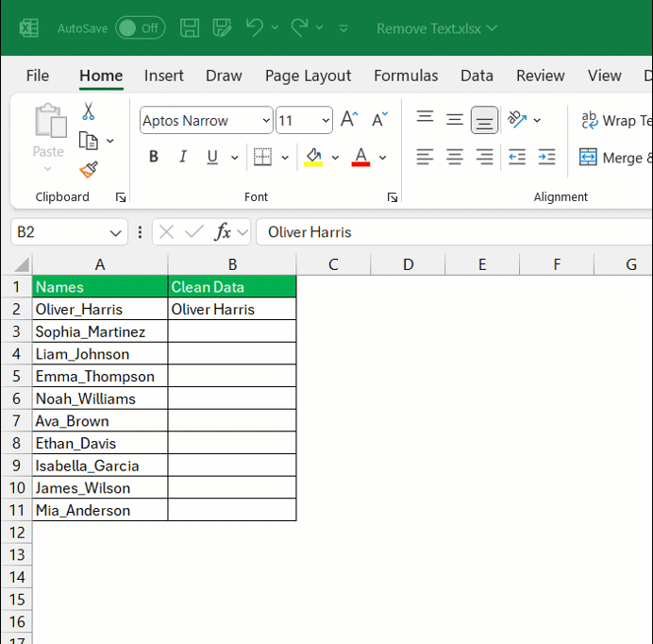The image size is (653, 644).
Task: Toggle Bold formatting
Action: coord(154,157)
